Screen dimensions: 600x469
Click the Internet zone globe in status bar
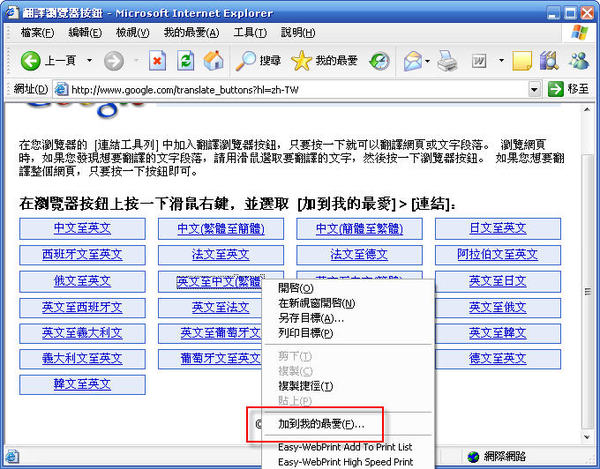(473, 456)
